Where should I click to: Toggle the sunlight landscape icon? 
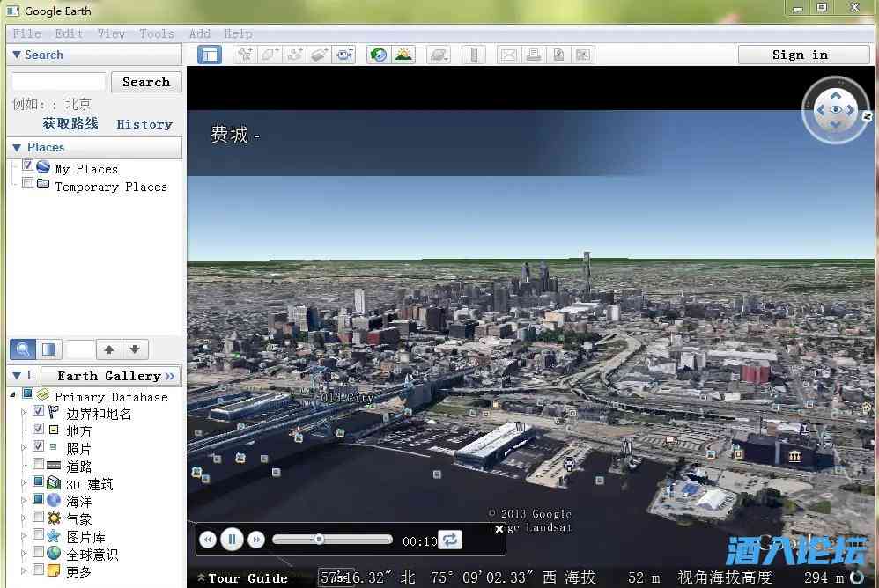[x=403, y=55]
